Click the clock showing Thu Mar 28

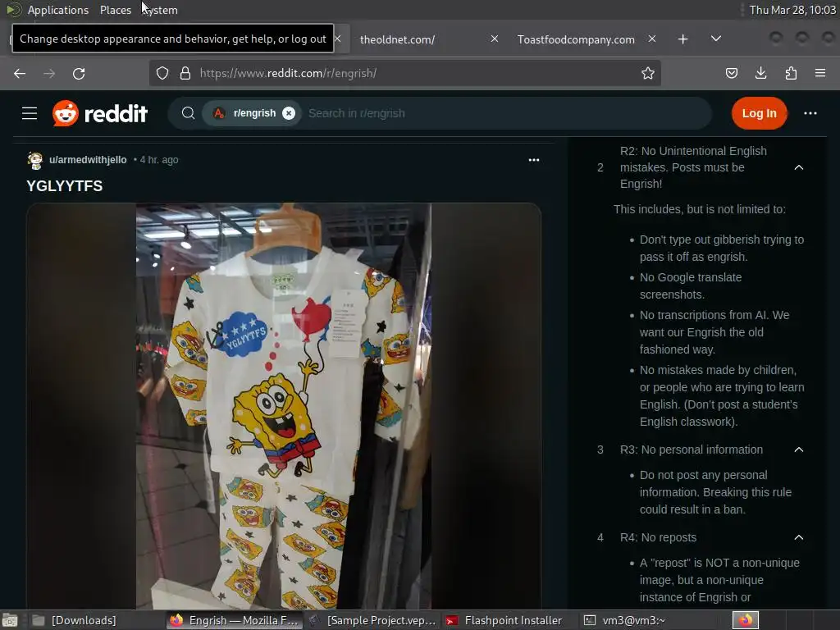[792, 10]
